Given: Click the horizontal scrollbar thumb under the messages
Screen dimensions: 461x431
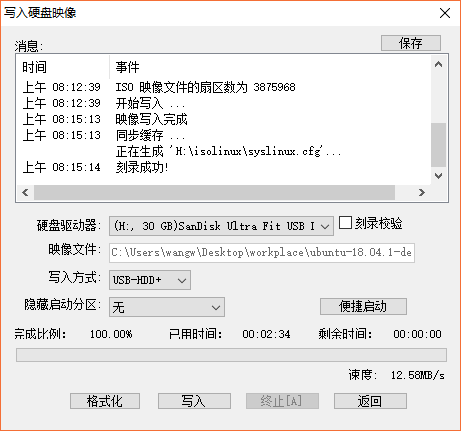Looking at the screenshot, I should pos(214,192).
